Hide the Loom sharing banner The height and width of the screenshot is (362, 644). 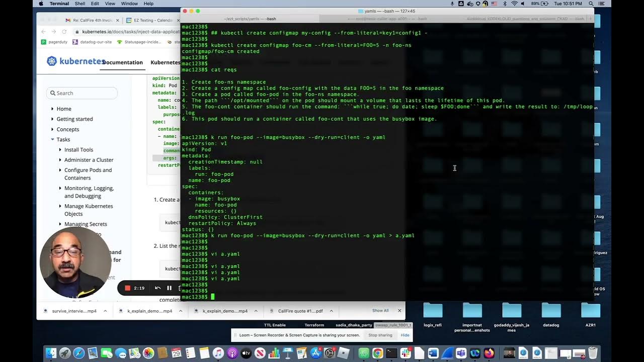405,335
